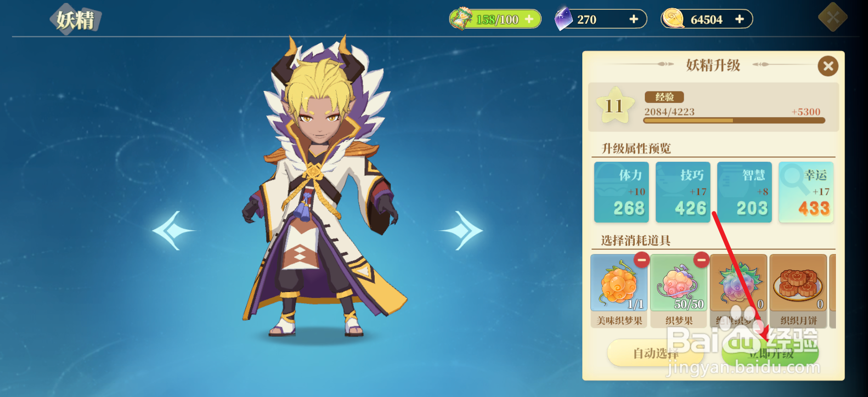Add purple gems with the plus button
Screen dimensions: 868x397
pyautogui.click(x=634, y=19)
